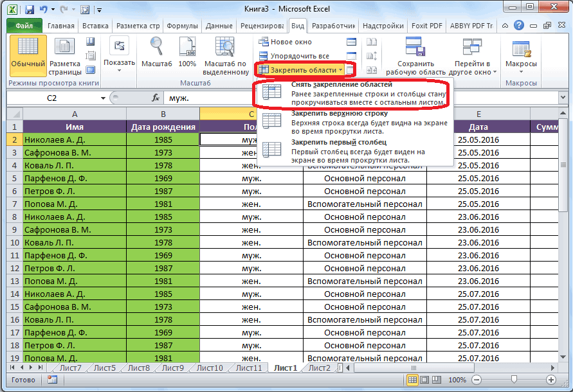Open the Формулы ribbon tab
This screenshot has height=392, width=573.
pyautogui.click(x=182, y=26)
